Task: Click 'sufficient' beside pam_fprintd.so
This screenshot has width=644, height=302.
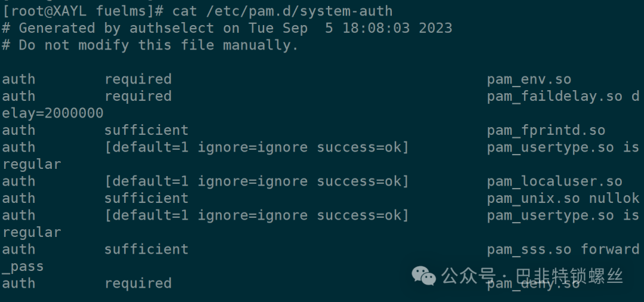Action: point(146,130)
